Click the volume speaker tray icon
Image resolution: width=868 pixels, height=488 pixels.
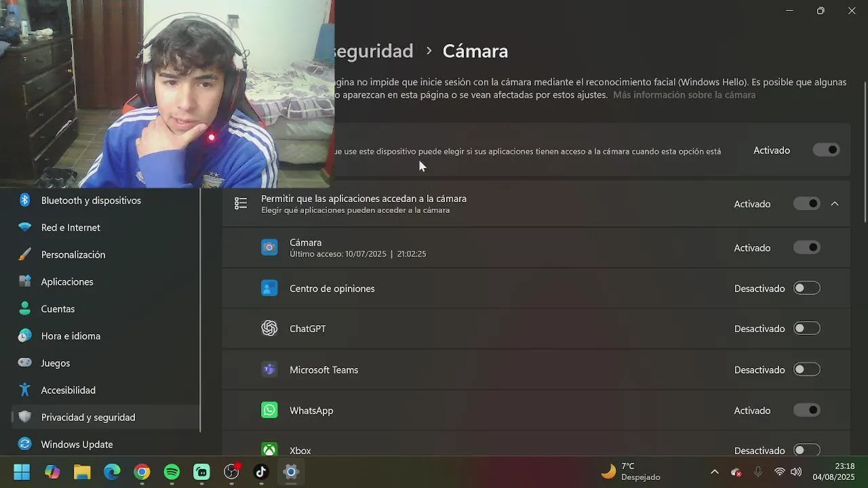[x=796, y=472]
